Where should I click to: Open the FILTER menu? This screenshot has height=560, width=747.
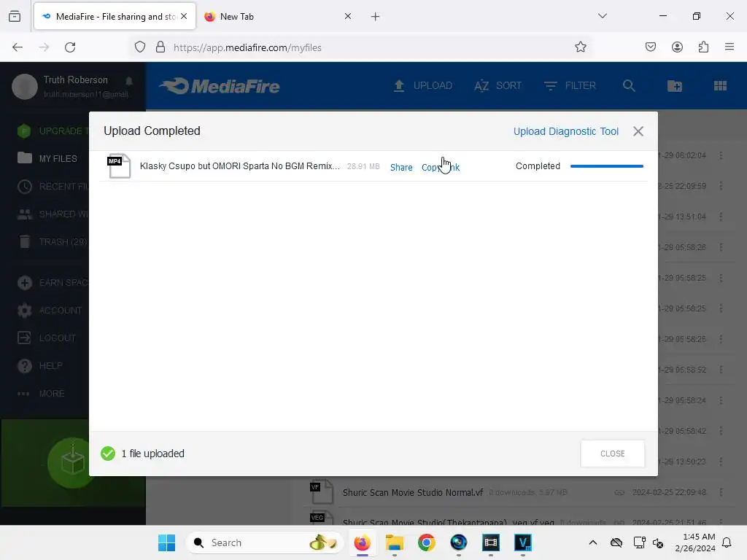click(570, 86)
